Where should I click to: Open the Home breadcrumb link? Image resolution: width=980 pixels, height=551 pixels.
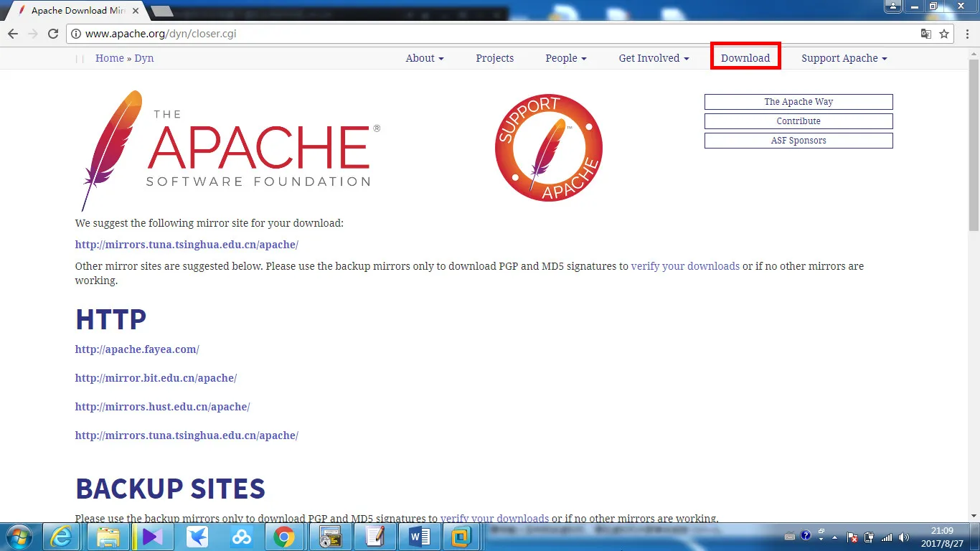click(110, 58)
